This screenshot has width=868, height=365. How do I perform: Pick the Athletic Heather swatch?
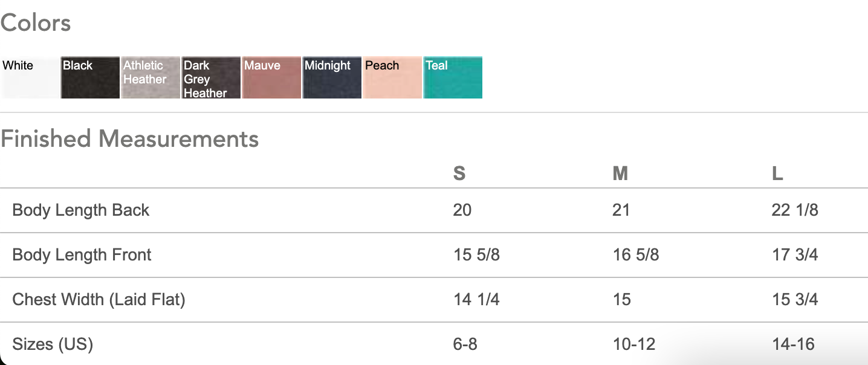151,77
